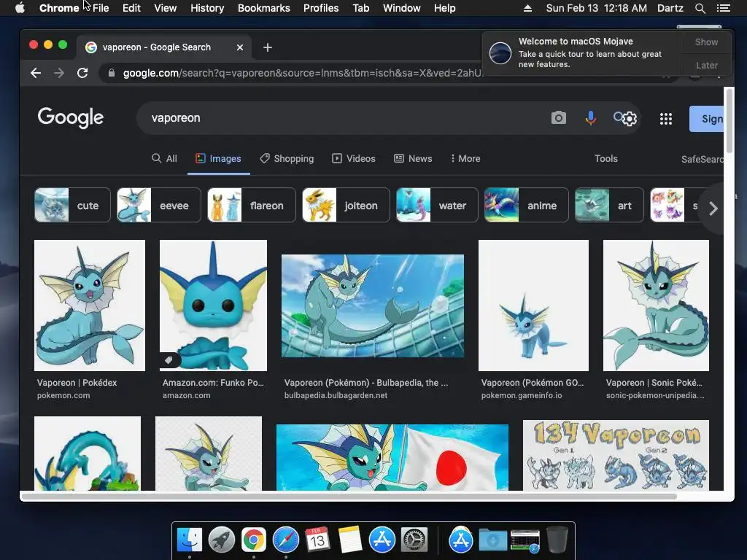Click Show on the macOS Mojave notification
Screen dimensions: 747x560
(706, 42)
